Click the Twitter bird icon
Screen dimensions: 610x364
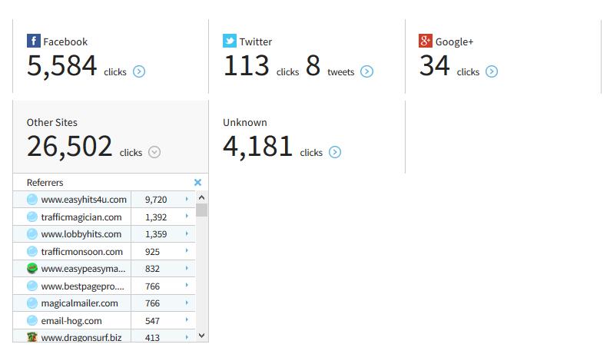click(x=230, y=41)
